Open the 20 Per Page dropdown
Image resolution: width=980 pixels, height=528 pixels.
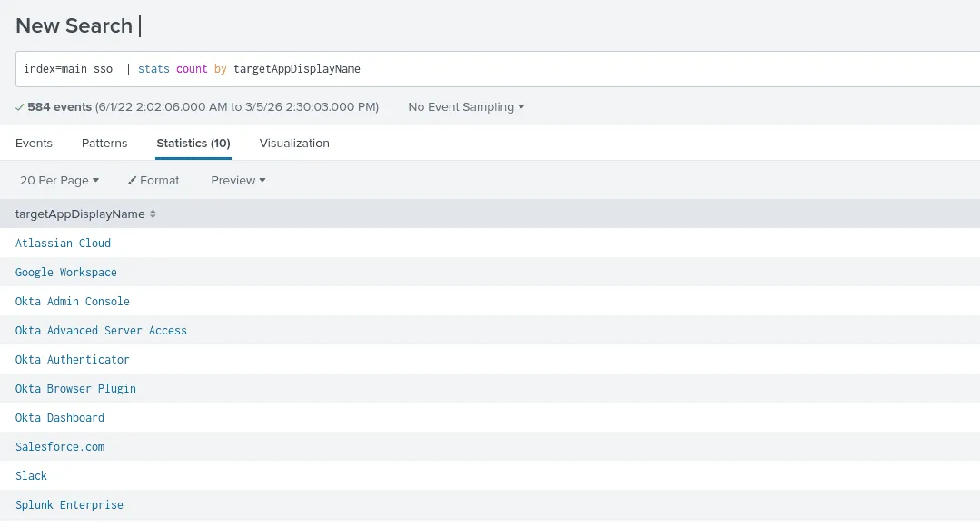click(59, 180)
